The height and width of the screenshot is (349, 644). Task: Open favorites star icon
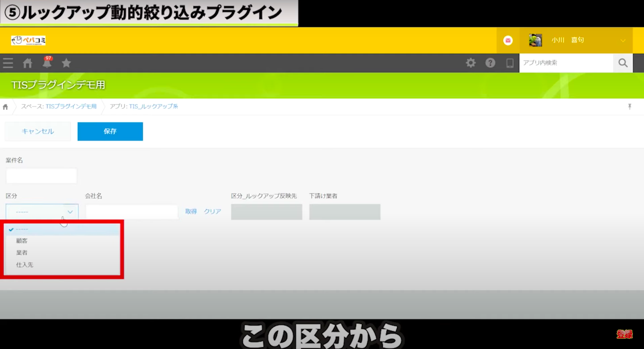[x=66, y=63]
